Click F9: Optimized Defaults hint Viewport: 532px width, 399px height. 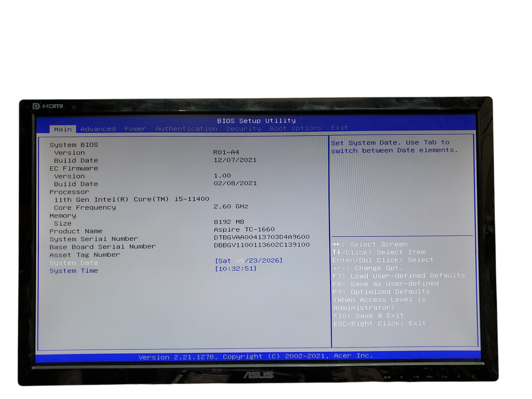click(381, 292)
